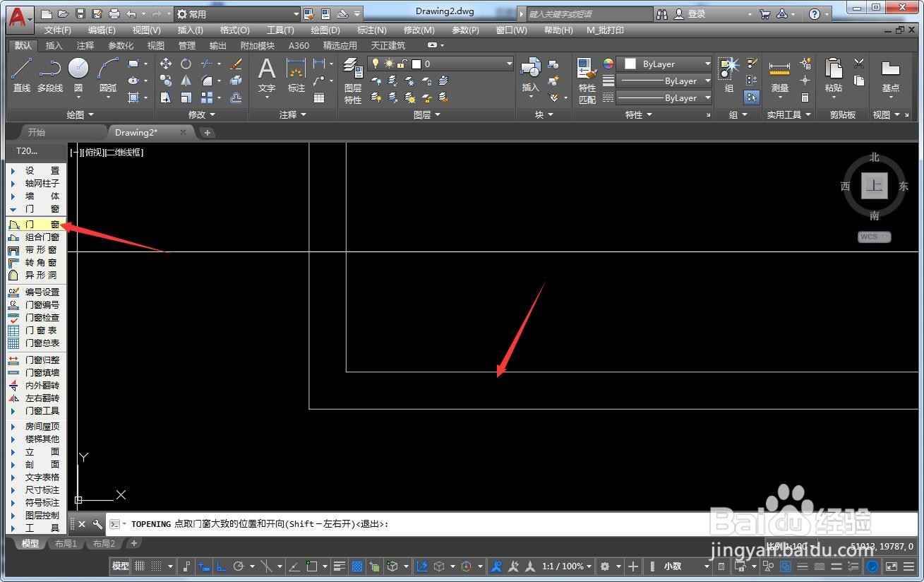Screen dimensions: 924x582
Task: Open the layer list dropdown showing 0
Action: click(x=440, y=64)
